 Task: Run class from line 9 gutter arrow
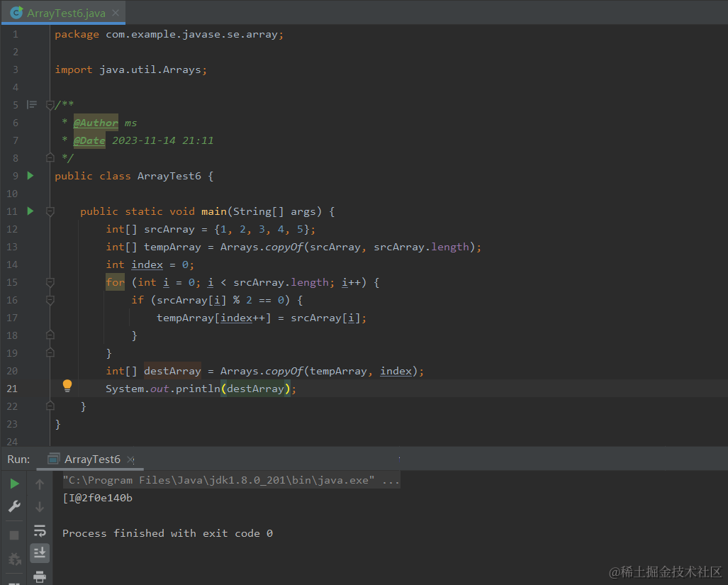[x=30, y=176]
